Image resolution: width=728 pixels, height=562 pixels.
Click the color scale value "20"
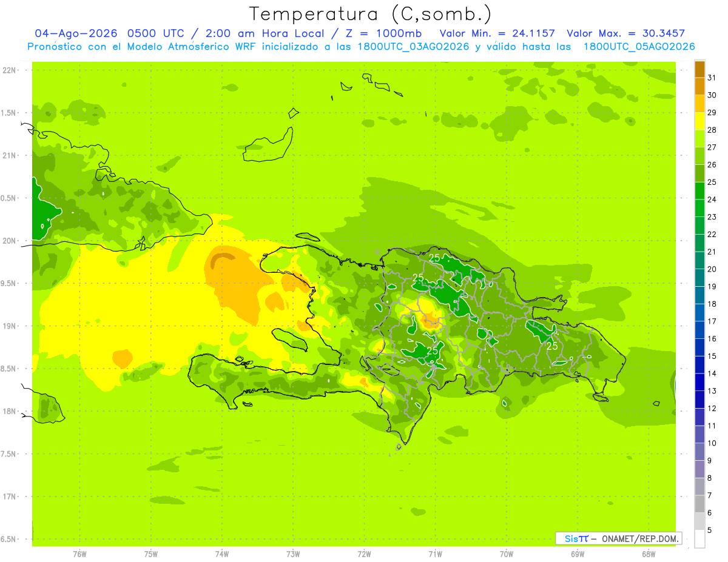712,269
